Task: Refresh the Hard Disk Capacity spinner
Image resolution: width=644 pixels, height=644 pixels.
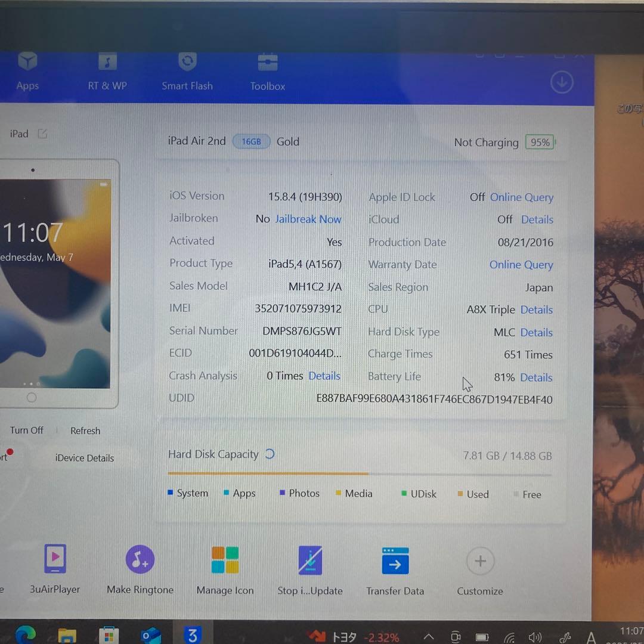Action: (x=270, y=454)
